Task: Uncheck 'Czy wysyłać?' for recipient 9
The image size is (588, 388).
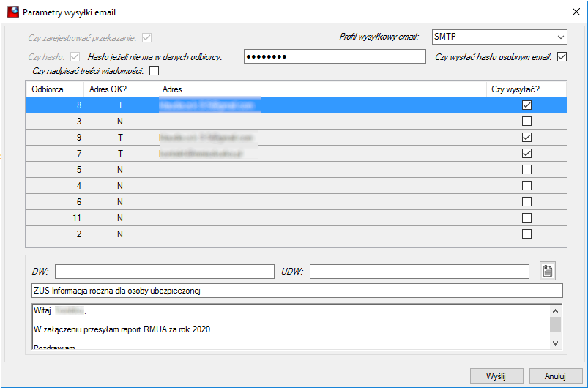Action: click(526, 138)
